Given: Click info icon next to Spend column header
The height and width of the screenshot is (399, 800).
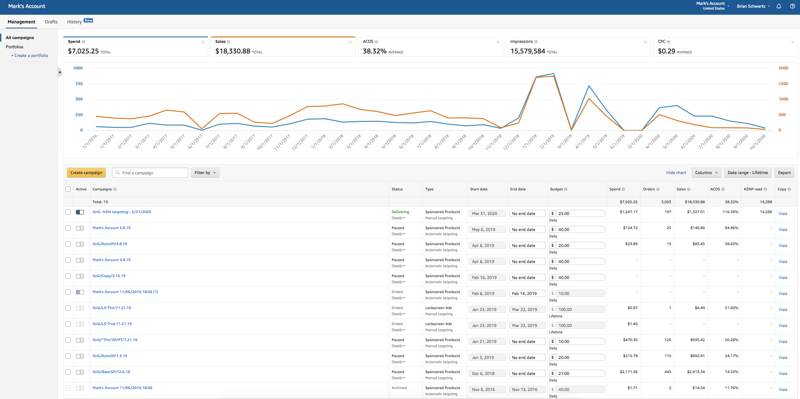Looking at the screenshot, I should pyautogui.click(x=623, y=189).
